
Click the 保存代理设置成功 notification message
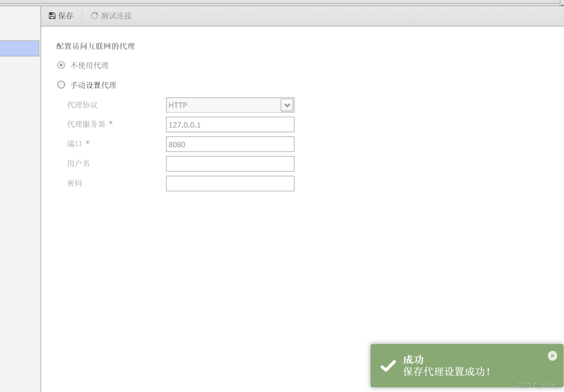(x=446, y=371)
